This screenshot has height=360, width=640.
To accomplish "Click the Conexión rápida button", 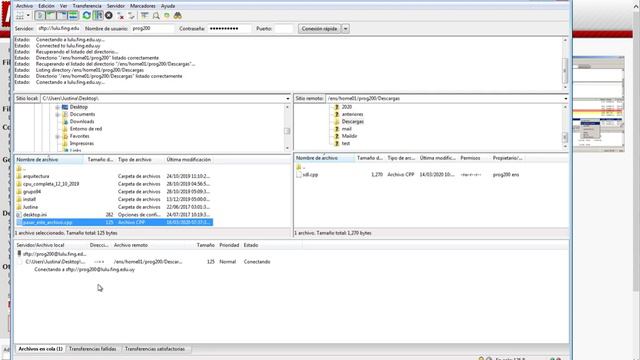I will (x=319, y=29).
